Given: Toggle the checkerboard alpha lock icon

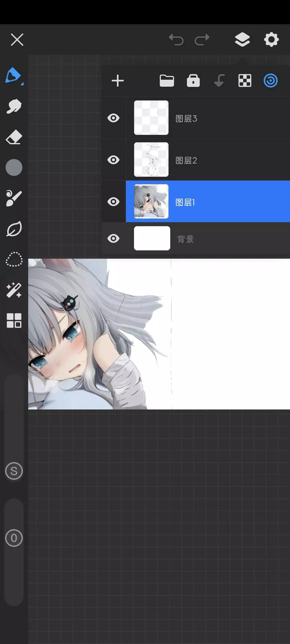Looking at the screenshot, I should pyautogui.click(x=245, y=81).
